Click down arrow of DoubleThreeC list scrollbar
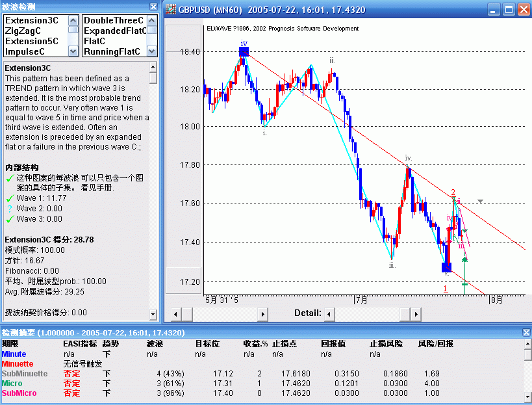 point(151,51)
